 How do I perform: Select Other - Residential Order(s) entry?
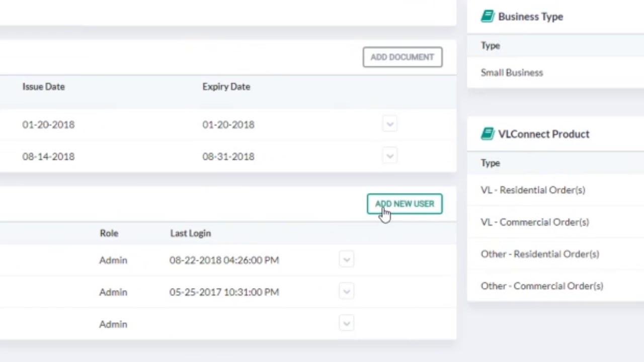540,254
